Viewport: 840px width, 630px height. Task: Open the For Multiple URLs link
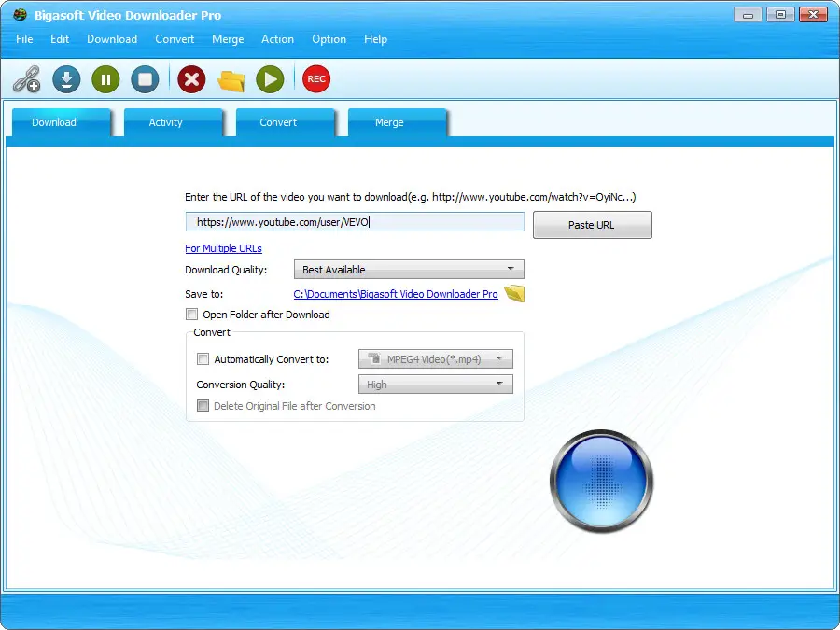coord(223,248)
